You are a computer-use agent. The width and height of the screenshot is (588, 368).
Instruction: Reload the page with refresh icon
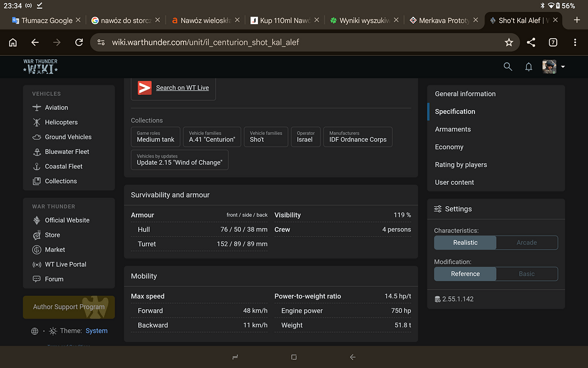[x=79, y=42]
